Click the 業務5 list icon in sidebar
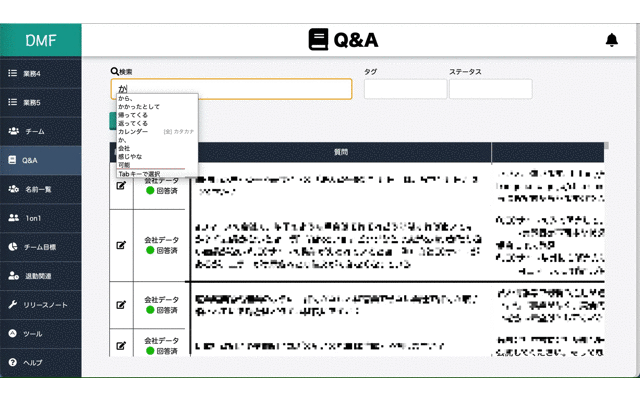Screen dimensions: 640x400 pos(13,102)
